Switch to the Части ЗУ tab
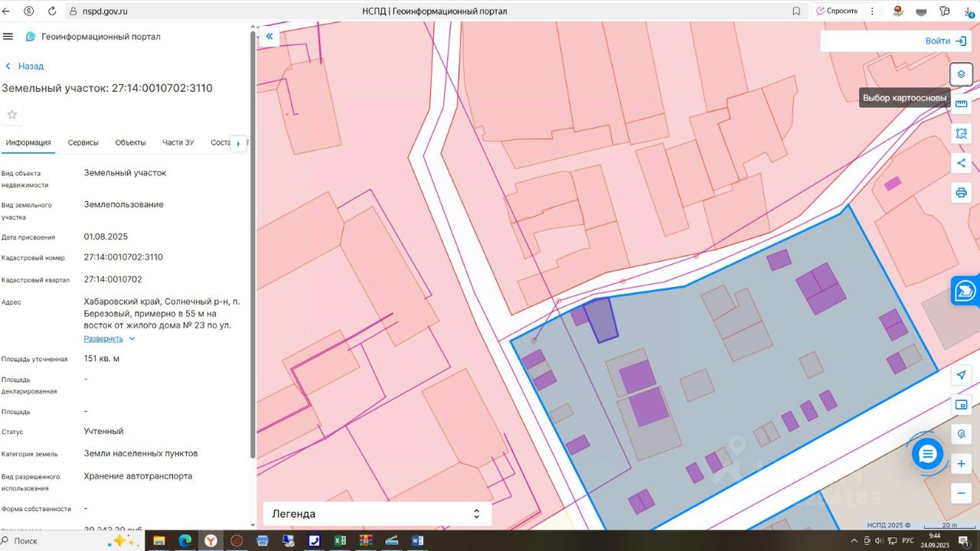This screenshot has height=551, width=980. coord(178,142)
